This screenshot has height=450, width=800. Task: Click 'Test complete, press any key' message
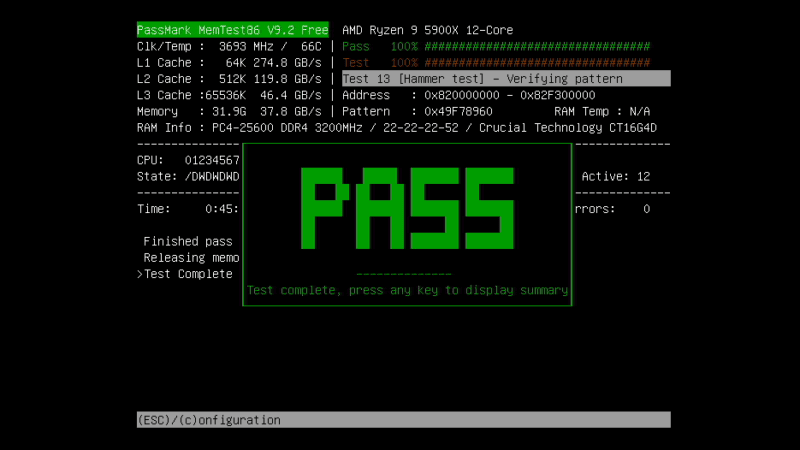(x=407, y=290)
